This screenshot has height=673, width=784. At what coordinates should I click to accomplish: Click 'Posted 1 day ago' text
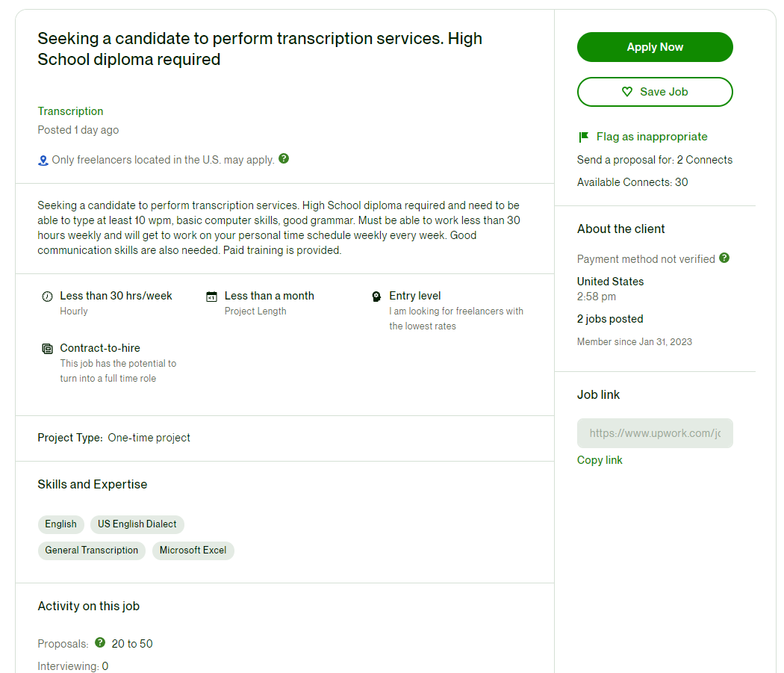78,130
